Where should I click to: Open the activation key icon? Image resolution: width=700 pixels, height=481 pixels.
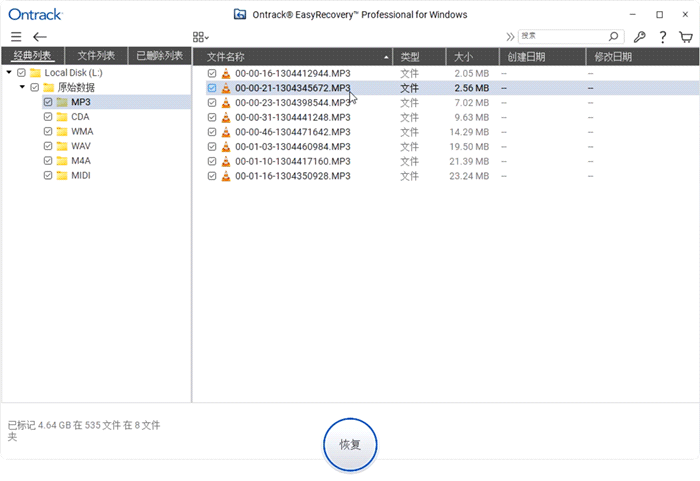(639, 37)
